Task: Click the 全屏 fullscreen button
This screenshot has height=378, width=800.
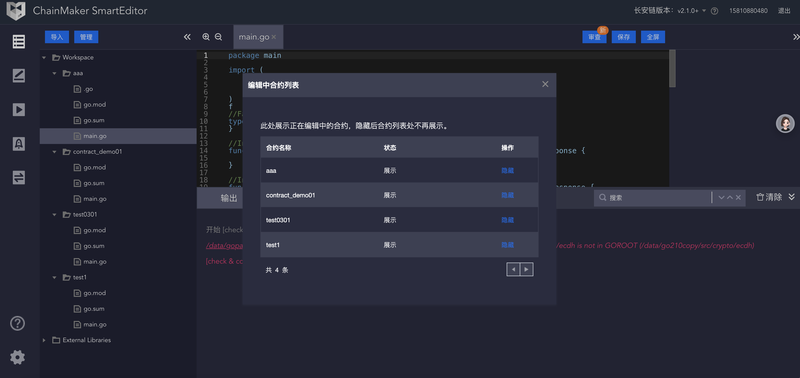Action: tap(653, 37)
